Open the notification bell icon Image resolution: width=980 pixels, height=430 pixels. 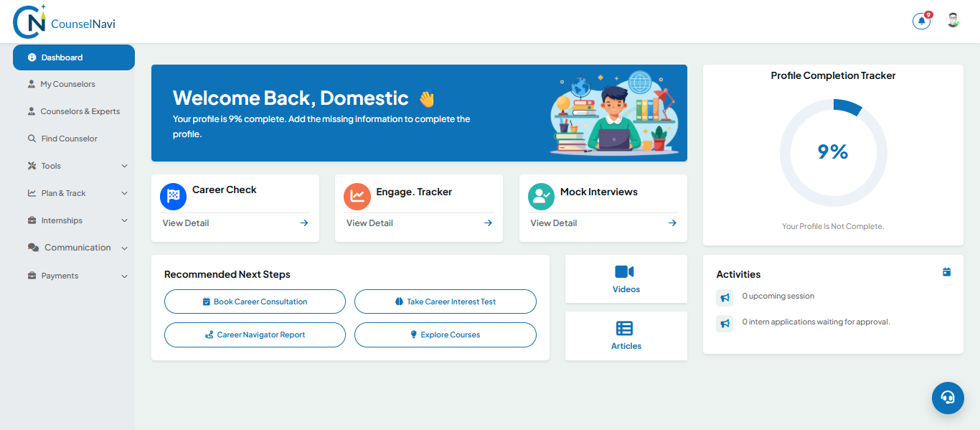point(921,22)
